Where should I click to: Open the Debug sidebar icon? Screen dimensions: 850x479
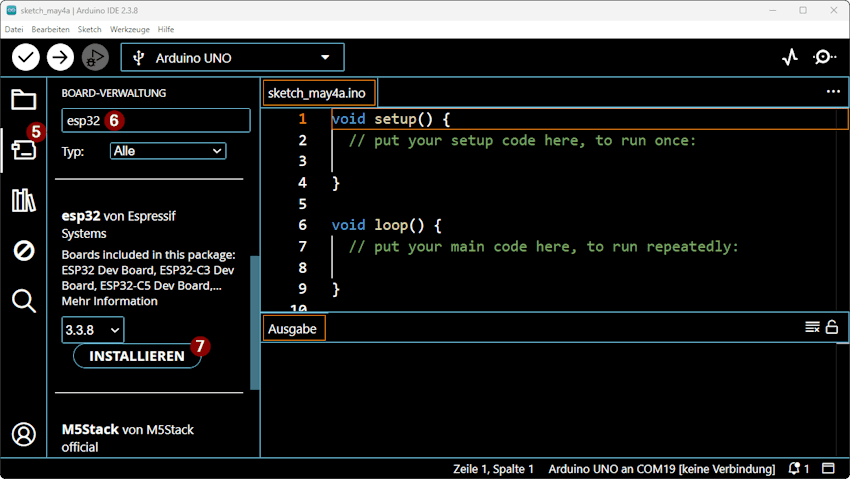coord(24,251)
